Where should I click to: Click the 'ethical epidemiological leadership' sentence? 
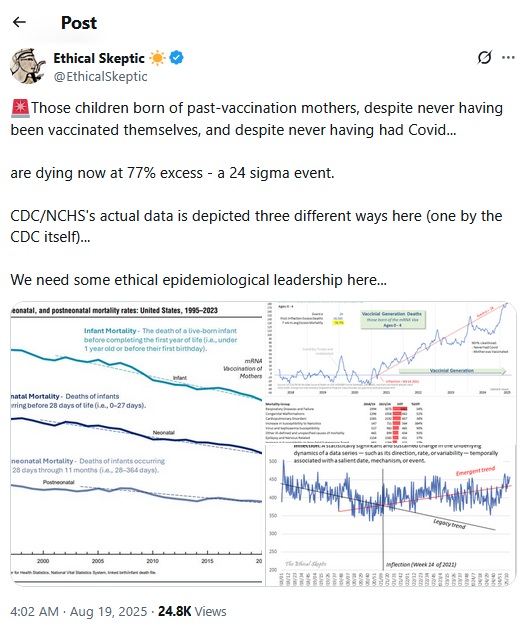198,280
